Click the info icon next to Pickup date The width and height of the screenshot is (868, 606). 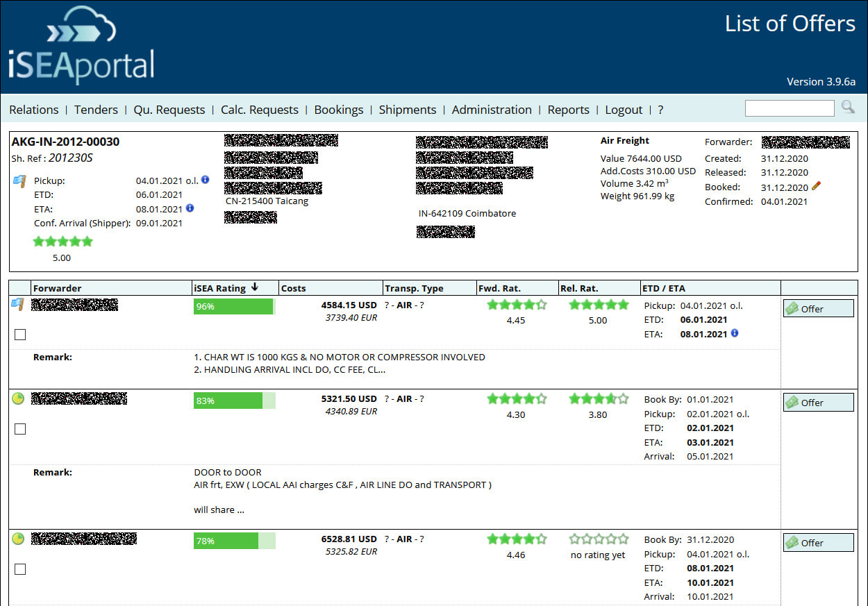pyautogui.click(x=205, y=180)
